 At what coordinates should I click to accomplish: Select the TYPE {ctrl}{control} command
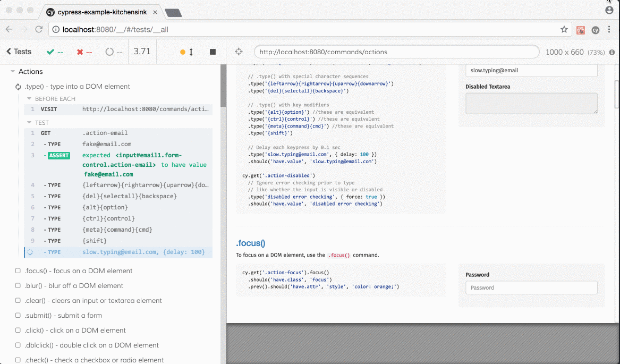(x=118, y=218)
